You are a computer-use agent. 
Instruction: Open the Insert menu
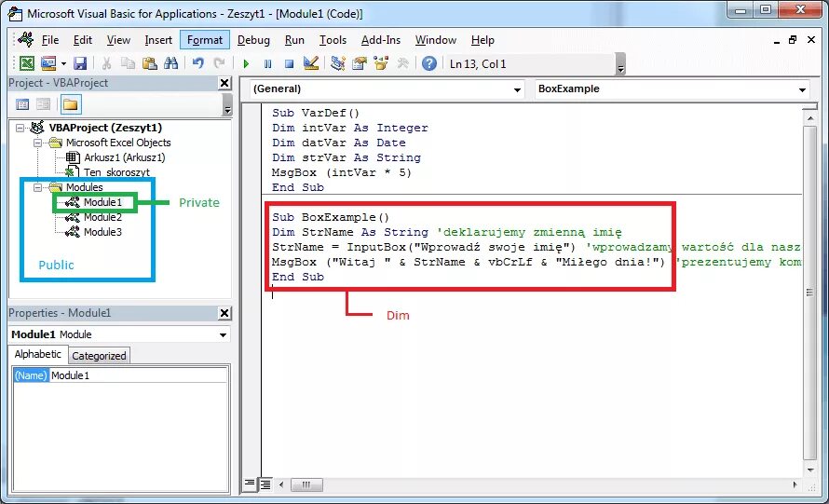[158, 40]
